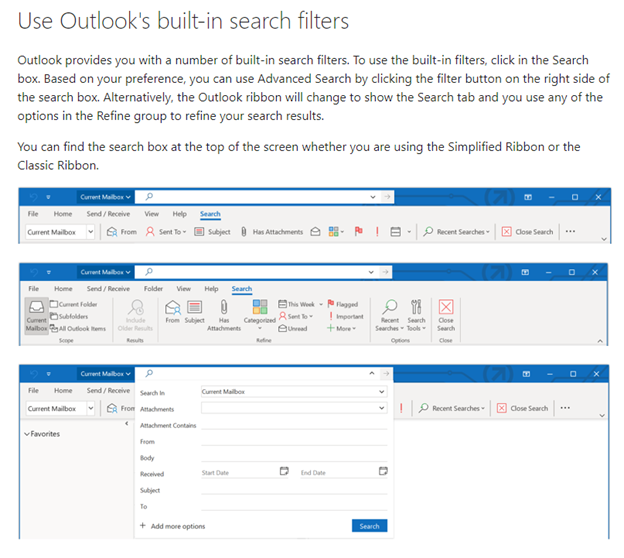Click Important exclamation icon in Simplified Ribbon image

377,232
